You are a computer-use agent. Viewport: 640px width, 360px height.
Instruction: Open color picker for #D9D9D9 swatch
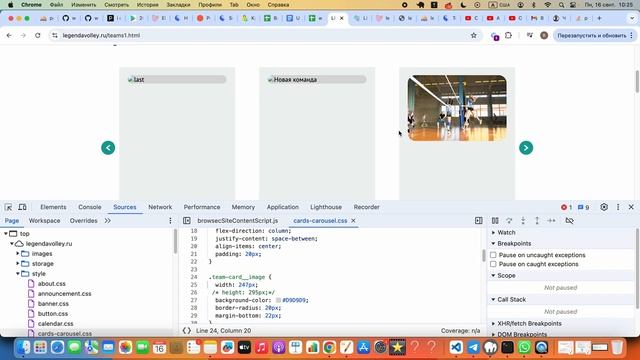pos(278,300)
